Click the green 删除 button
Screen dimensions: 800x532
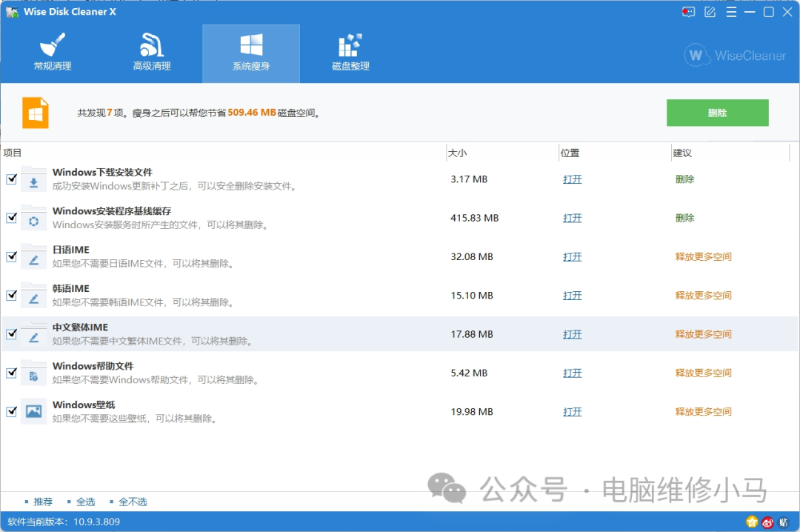717,113
